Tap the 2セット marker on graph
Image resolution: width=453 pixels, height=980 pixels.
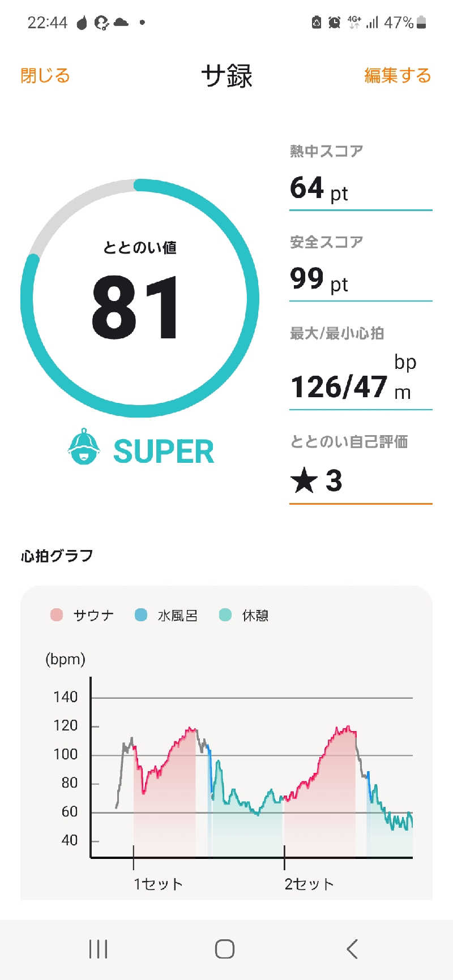[309, 884]
